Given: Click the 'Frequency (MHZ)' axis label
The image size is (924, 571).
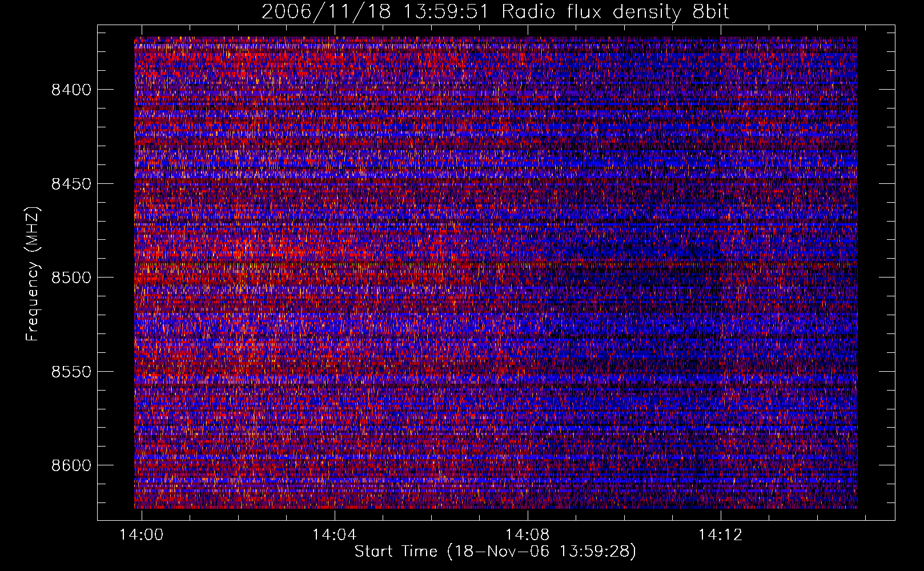Looking at the screenshot, I should click(33, 274).
